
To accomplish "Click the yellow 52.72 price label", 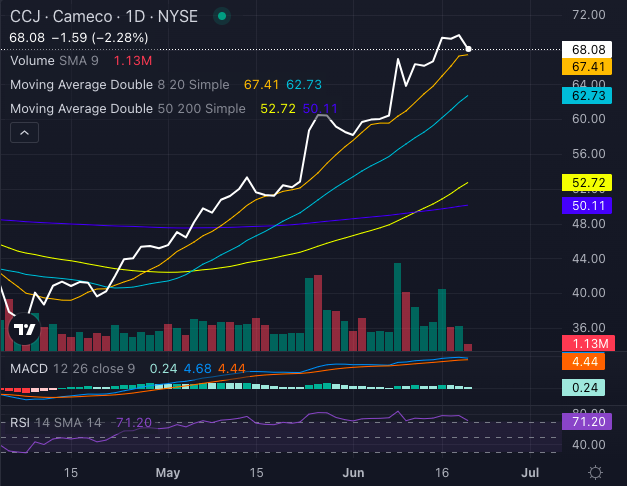I will [x=587, y=182].
